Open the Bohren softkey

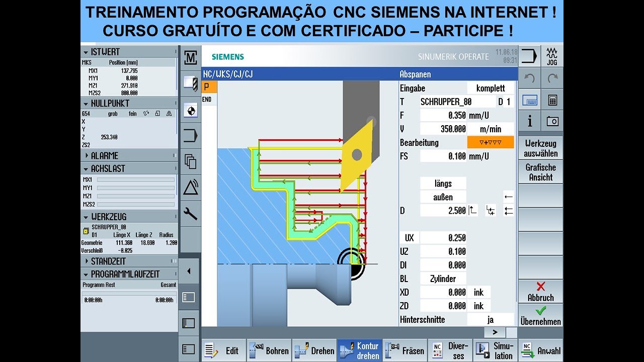(x=269, y=350)
